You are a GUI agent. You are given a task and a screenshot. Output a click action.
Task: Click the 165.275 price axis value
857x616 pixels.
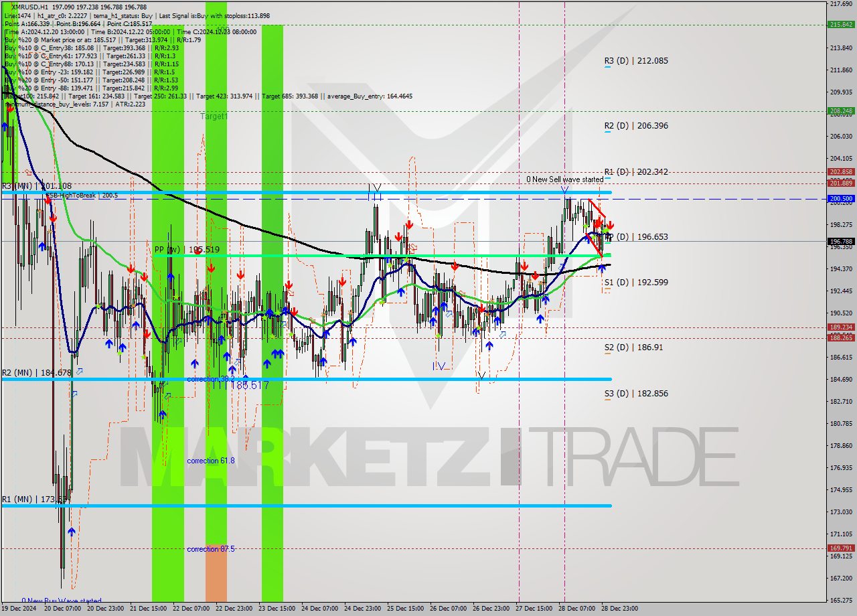coord(841,600)
